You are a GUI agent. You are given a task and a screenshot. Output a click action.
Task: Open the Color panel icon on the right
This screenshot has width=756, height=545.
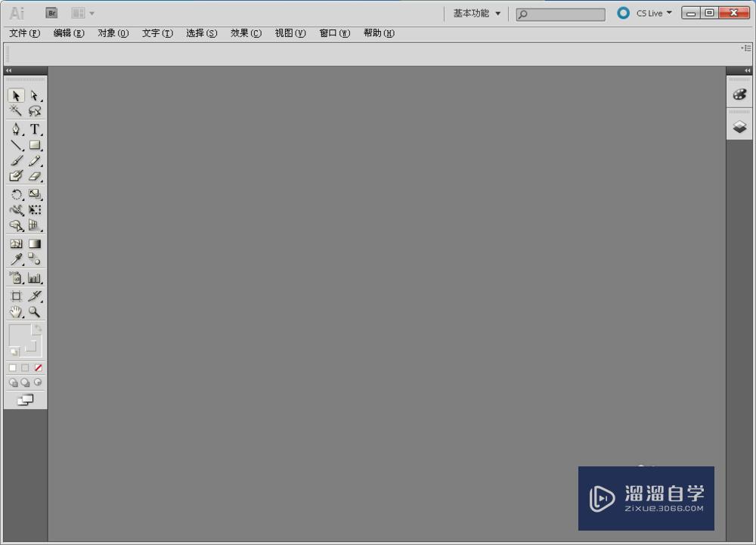pos(739,93)
